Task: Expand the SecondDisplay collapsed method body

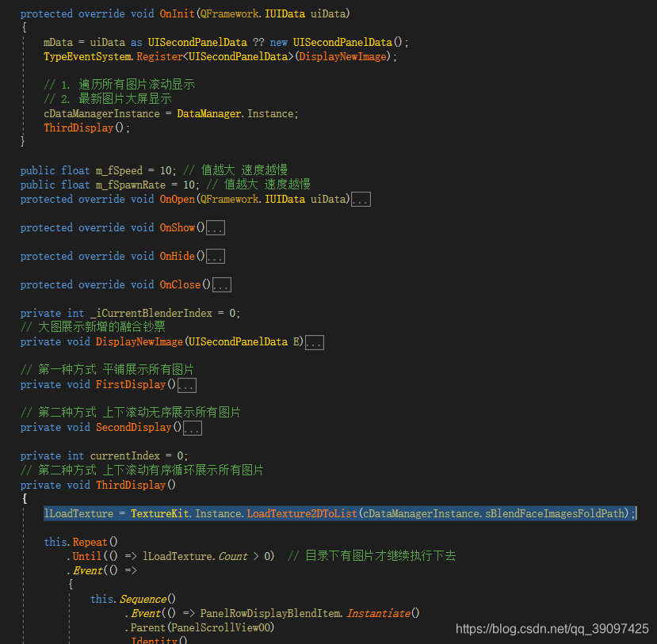Action: 193,427
